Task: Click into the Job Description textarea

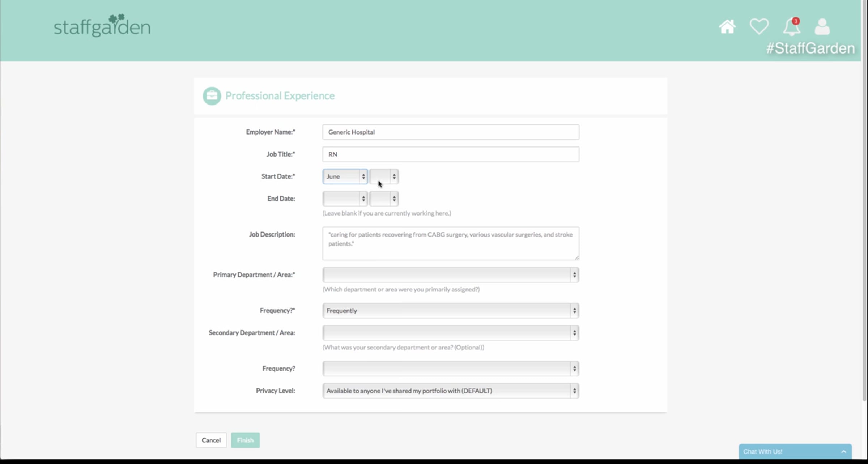Action: [450, 243]
